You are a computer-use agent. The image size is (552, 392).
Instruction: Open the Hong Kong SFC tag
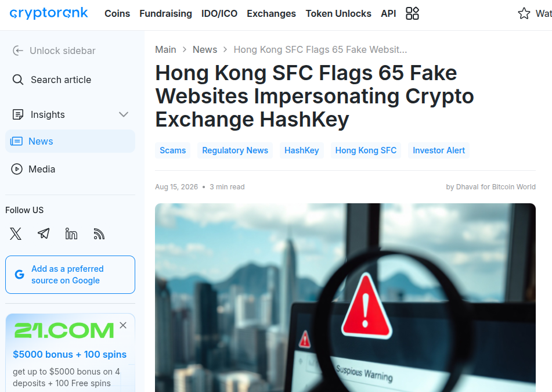(x=366, y=150)
